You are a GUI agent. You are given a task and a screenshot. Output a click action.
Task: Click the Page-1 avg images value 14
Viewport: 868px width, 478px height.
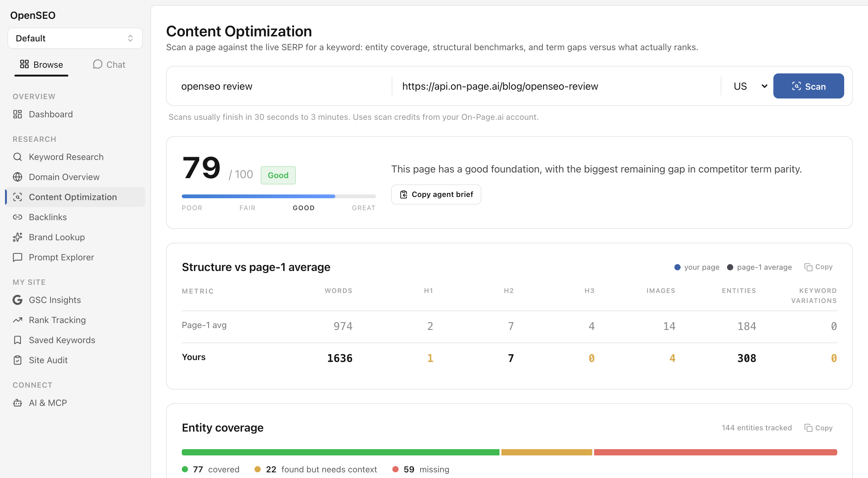pos(669,326)
